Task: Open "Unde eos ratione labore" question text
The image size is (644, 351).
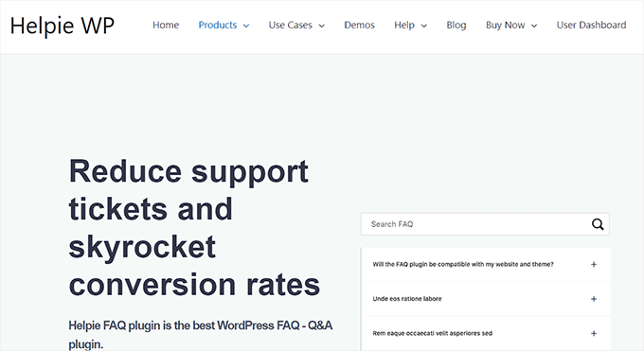Action: click(407, 299)
